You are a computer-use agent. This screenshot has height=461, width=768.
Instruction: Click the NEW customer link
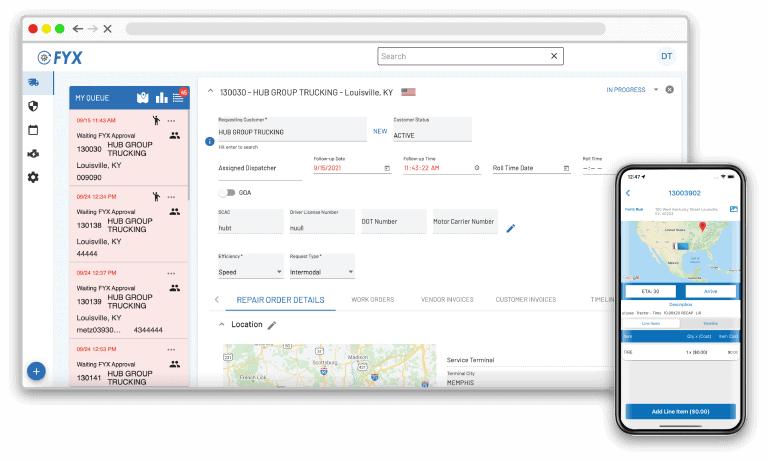click(x=380, y=131)
